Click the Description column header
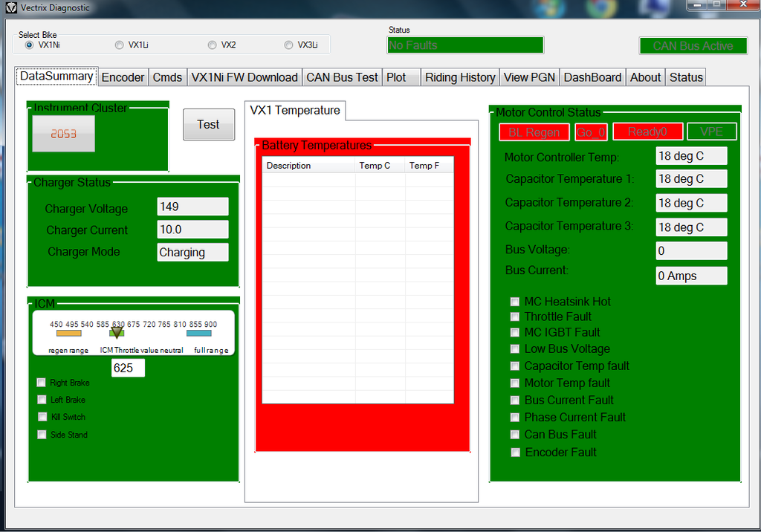Viewport: 761px width, 532px height. coord(308,166)
